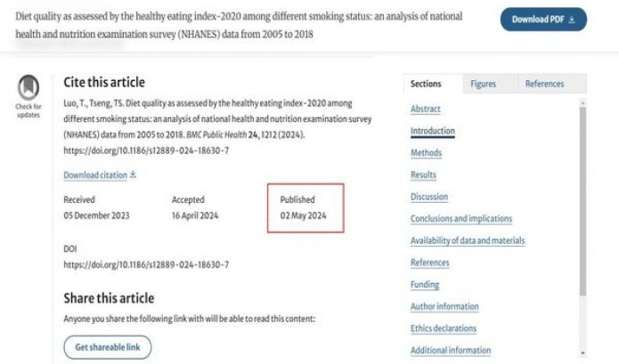
Task: Open Conclusions and implications link
Action: 461,219
